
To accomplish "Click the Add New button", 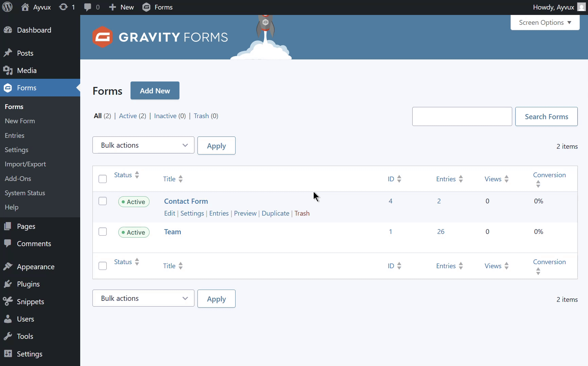I will click(x=155, y=91).
